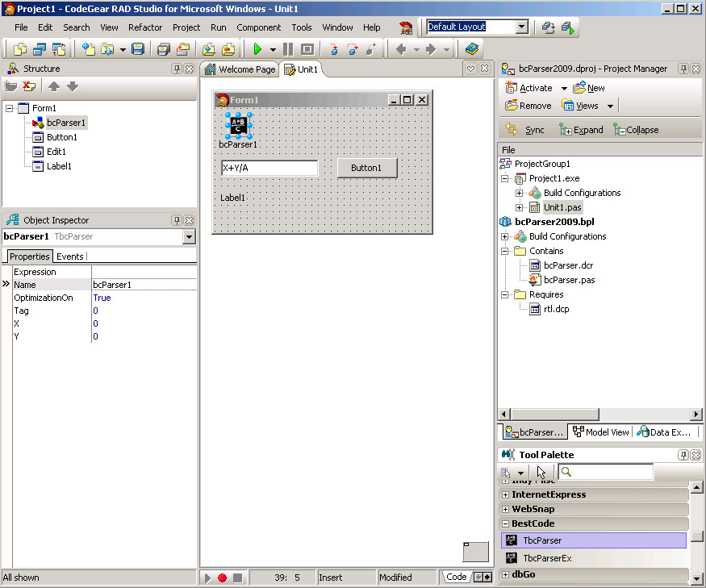Click the Save floppy disk icon

[138, 48]
